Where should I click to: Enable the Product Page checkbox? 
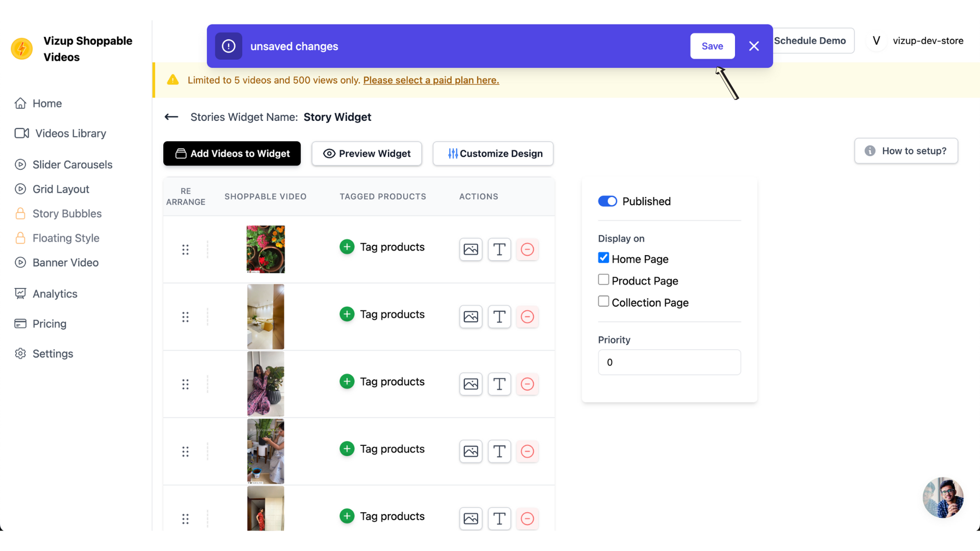pyautogui.click(x=603, y=280)
